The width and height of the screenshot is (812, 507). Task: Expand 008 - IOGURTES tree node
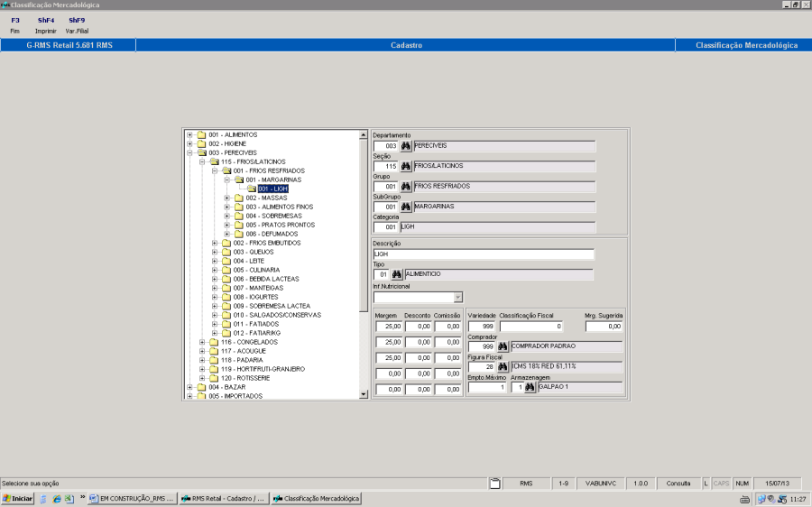[215, 297]
